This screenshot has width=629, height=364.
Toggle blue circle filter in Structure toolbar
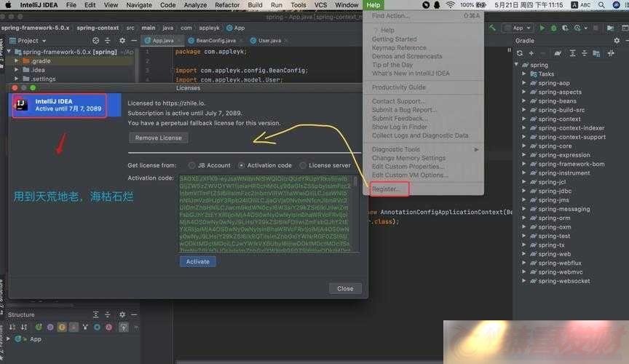point(97,328)
